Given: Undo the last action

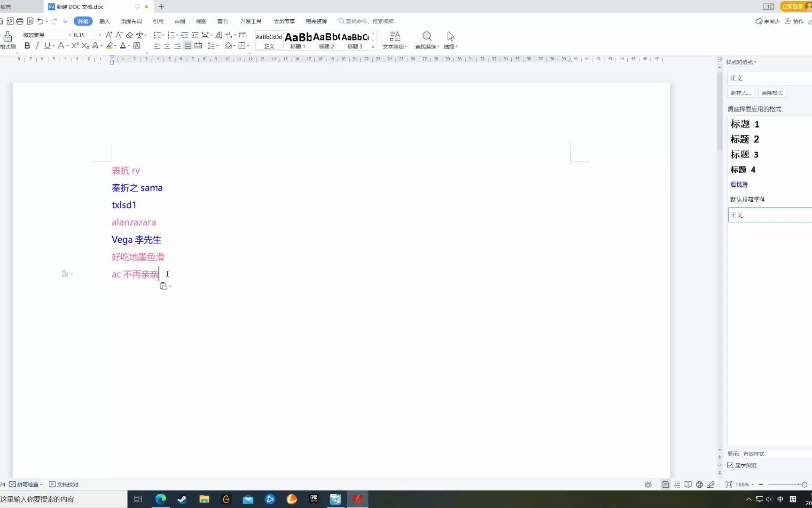Looking at the screenshot, I should [40, 21].
